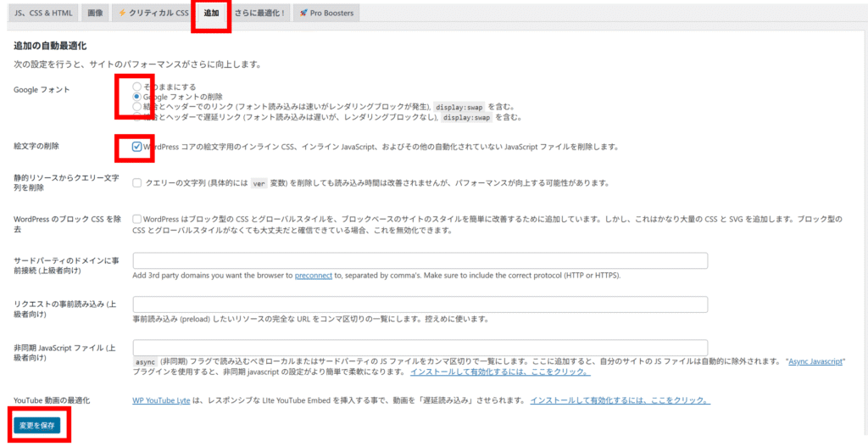
Task: Choose 結合とヘッダーで遅延リンク radio option
Action: (136, 115)
